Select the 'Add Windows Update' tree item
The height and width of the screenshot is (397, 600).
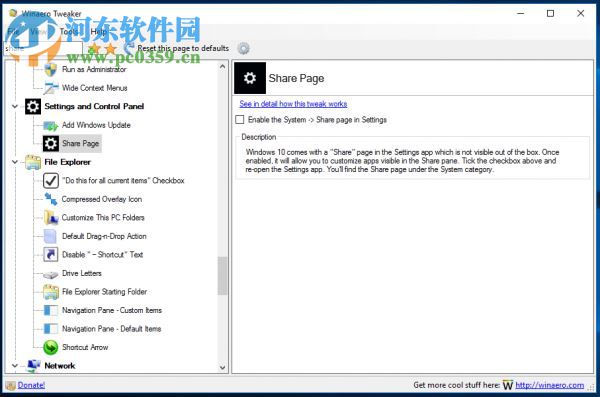96,125
